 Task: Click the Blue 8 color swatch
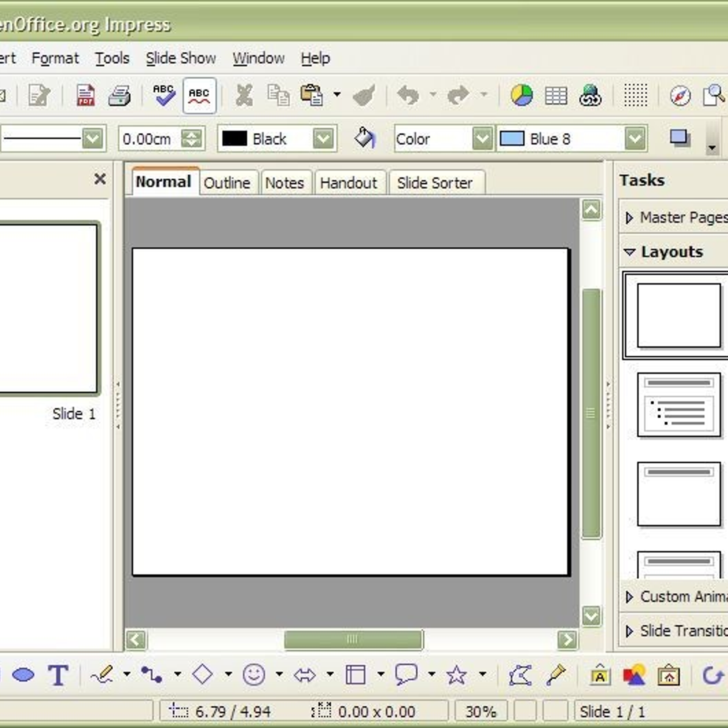click(512, 138)
